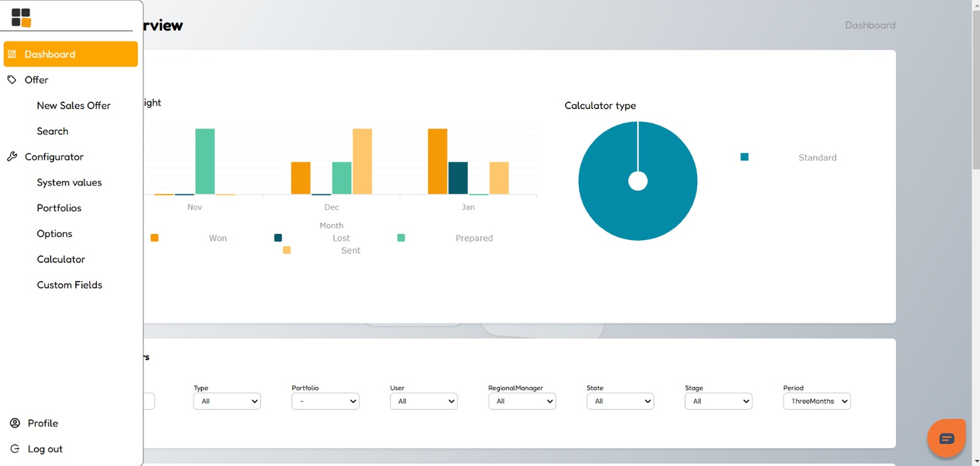This screenshot has width=980, height=466.
Task: Select System values in the Configurator menu
Action: 69,182
